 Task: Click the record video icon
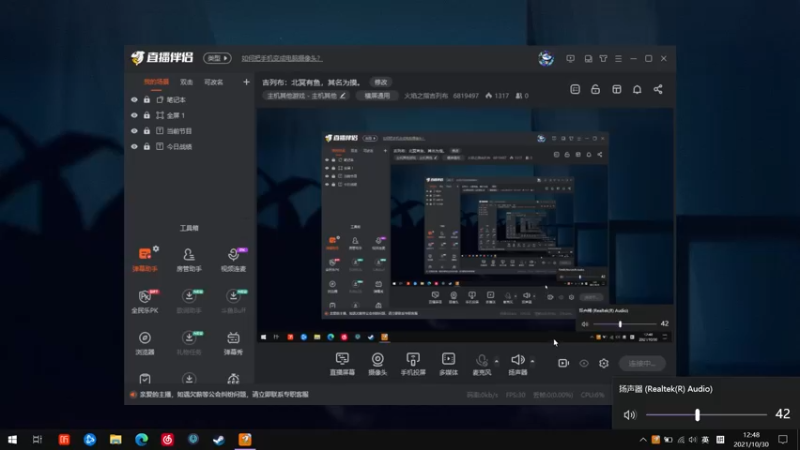click(x=563, y=363)
